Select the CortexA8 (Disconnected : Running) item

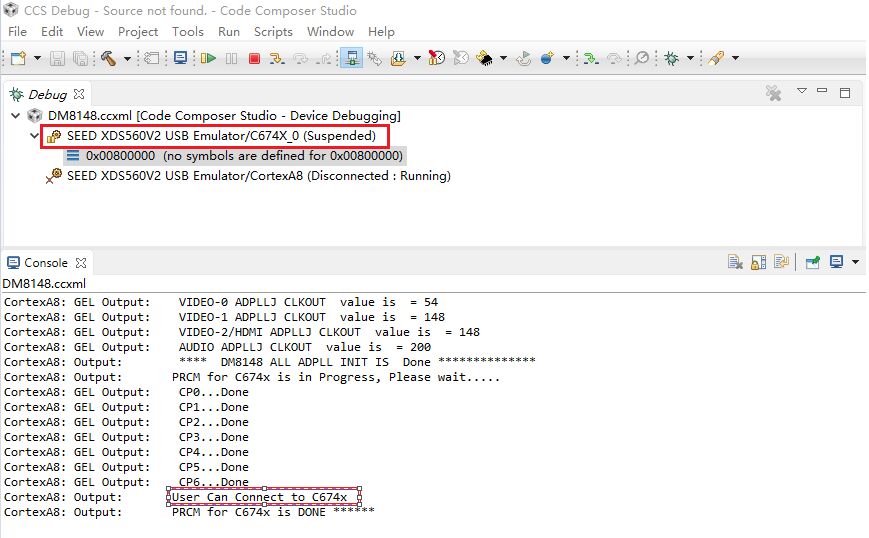tap(249, 176)
